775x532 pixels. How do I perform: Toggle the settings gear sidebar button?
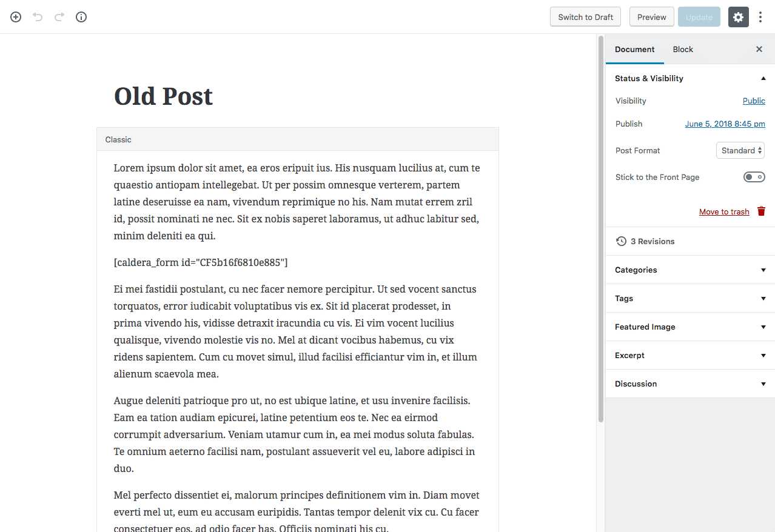pyautogui.click(x=738, y=17)
